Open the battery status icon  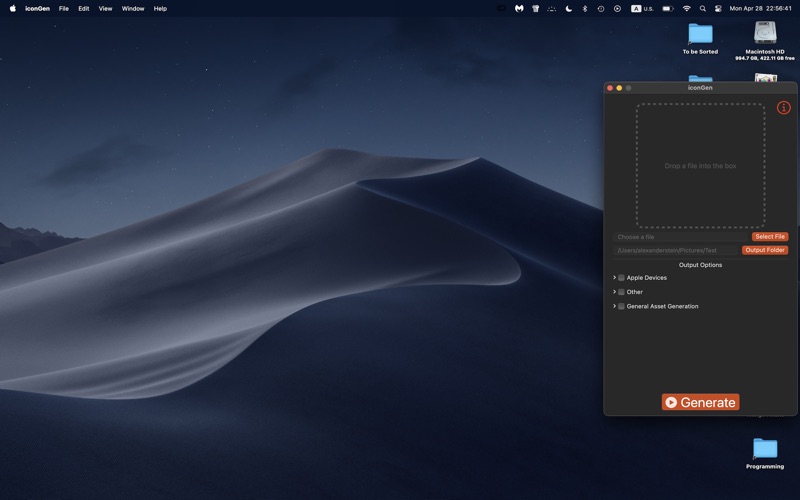pyautogui.click(x=667, y=9)
